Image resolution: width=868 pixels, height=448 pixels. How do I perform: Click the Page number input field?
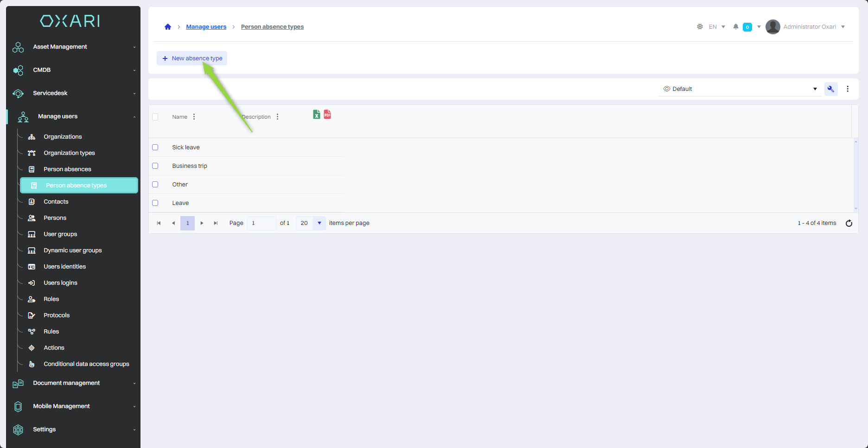tap(262, 223)
